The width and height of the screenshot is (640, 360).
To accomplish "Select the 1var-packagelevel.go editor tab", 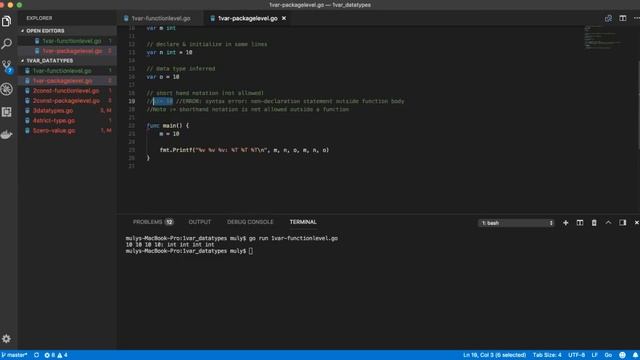I will coord(247,18).
